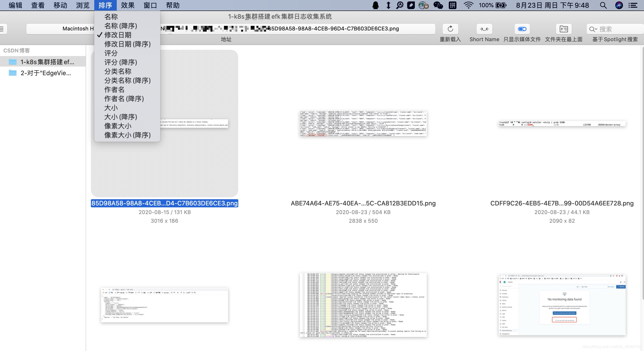
Task: Open the 移动 menu
Action: pyautogui.click(x=60, y=5)
